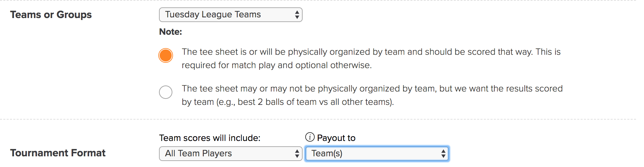
Task: Click the 'Note:' label
Action: pyautogui.click(x=171, y=32)
